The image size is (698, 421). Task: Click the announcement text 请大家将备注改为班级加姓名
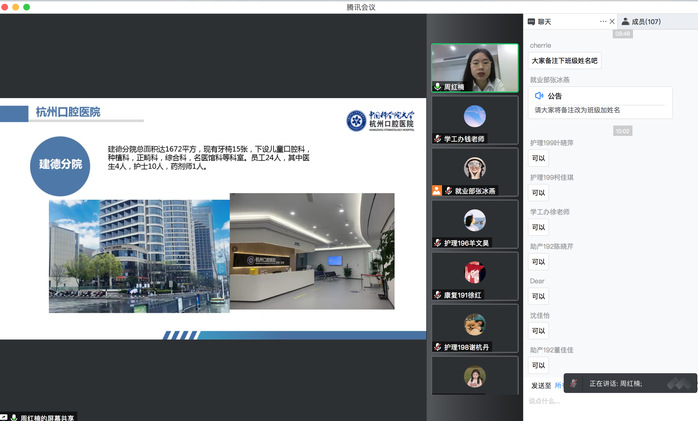click(577, 110)
